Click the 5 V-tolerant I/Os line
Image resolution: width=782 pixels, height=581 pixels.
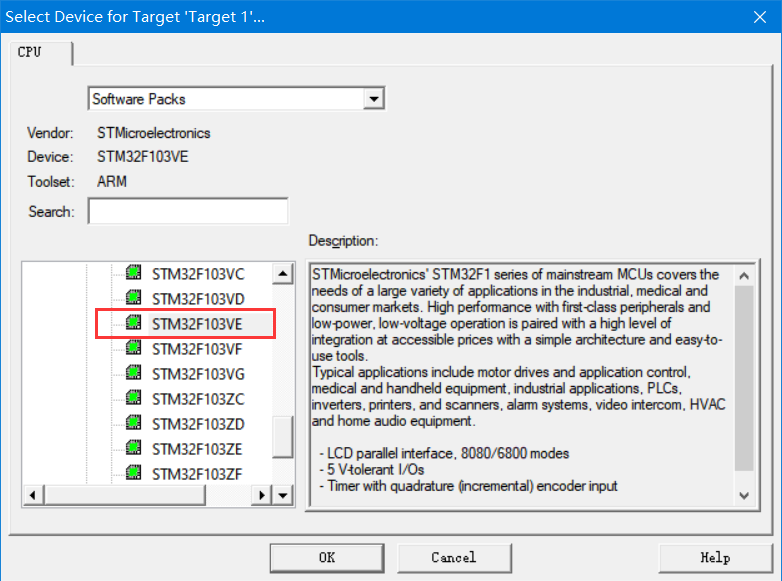click(372, 470)
